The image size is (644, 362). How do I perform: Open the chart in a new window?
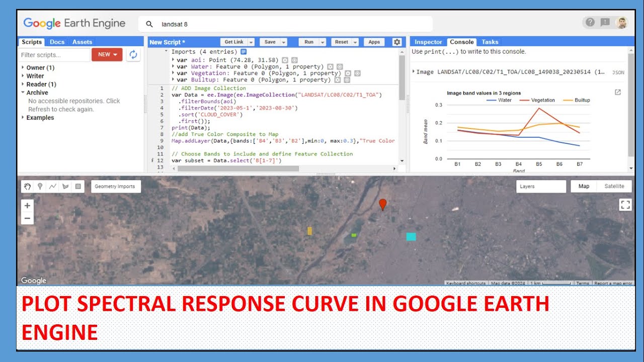point(618,92)
